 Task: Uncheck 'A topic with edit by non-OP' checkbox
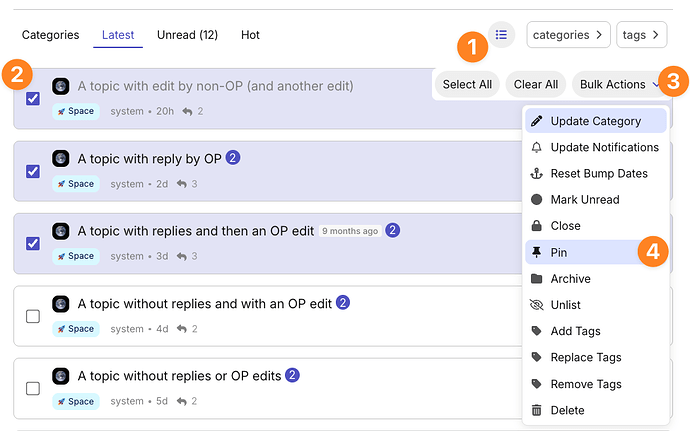click(x=33, y=99)
